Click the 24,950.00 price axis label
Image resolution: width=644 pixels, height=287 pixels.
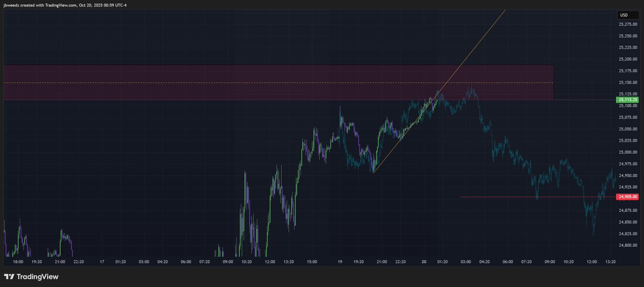pyautogui.click(x=627, y=175)
